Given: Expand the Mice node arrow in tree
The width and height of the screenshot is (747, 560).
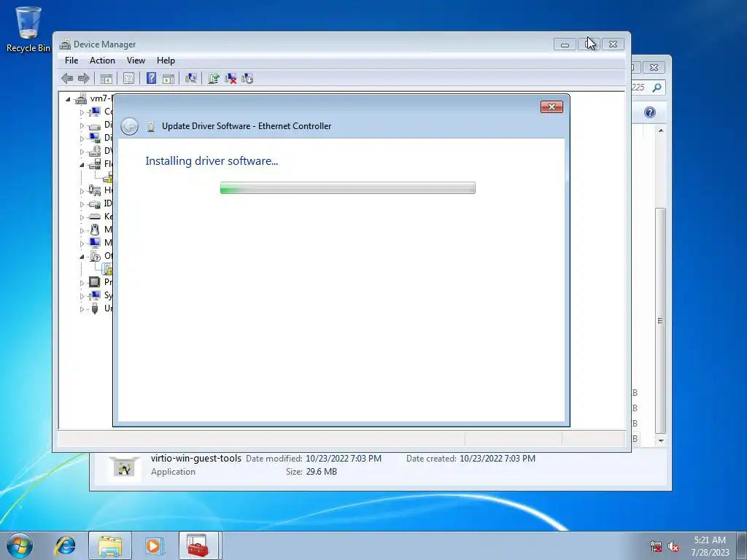Looking at the screenshot, I should [x=82, y=230].
